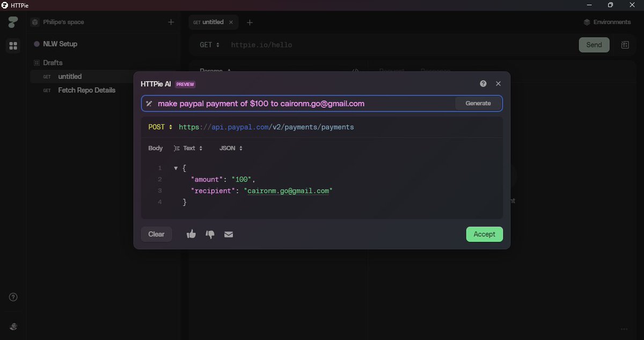Open a new request tab with plus
The height and width of the screenshot is (340, 644).
pyautogui.click(x=250, y=23)
